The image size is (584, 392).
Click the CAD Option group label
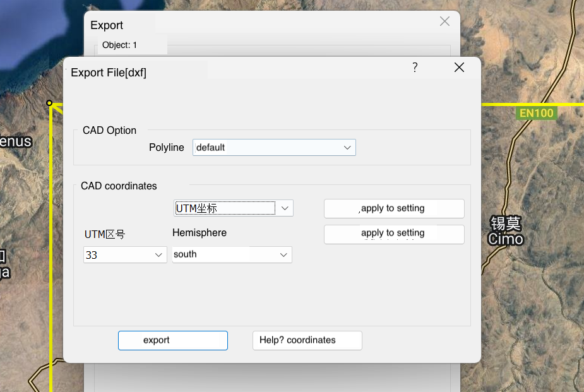(x=109, y=131)
